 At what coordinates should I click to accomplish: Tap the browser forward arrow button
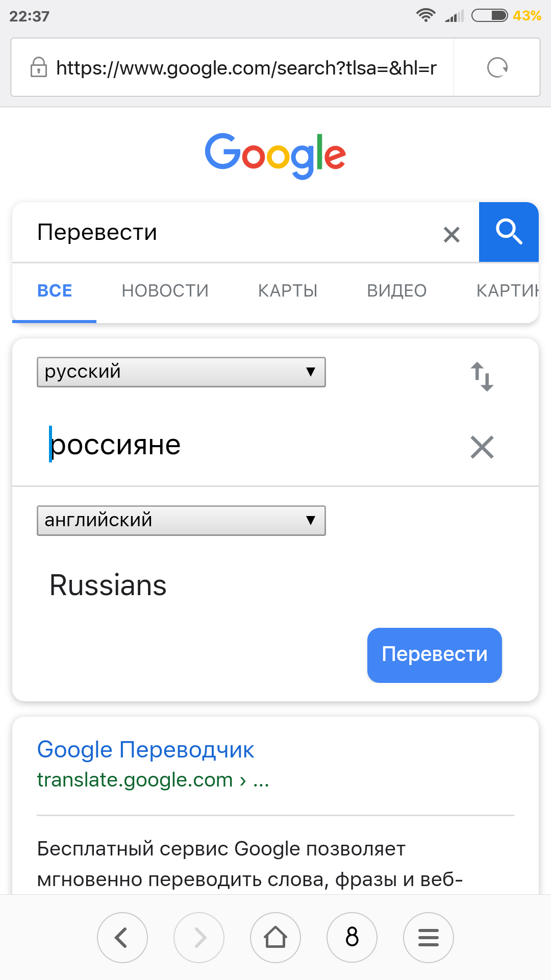point(199,938)
